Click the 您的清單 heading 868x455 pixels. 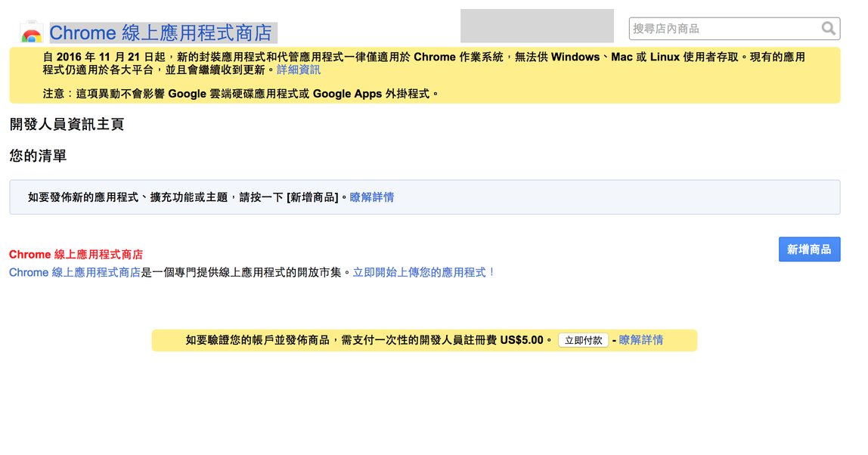pyautogui.click(x=39, y=156)
